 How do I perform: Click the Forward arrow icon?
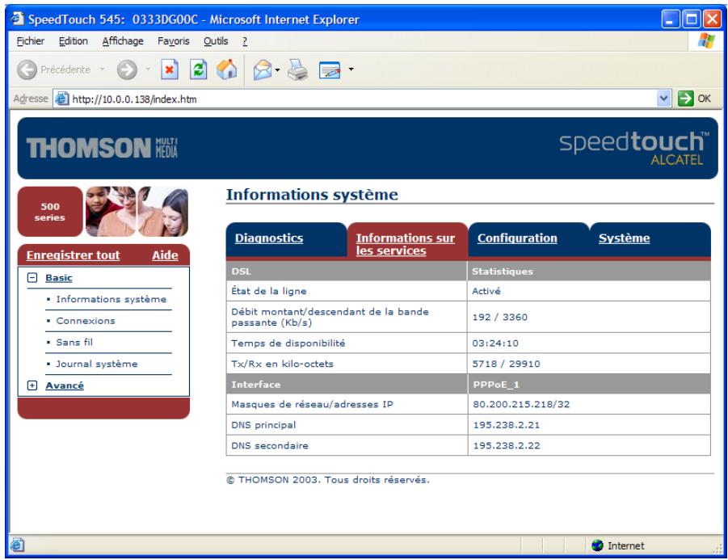tap(127, 70)
